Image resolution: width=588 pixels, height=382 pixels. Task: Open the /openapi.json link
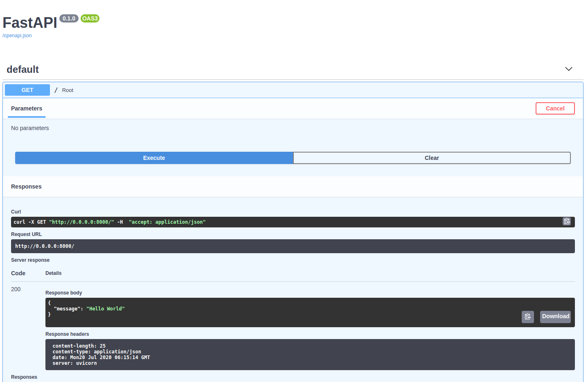tap(17, 36)
